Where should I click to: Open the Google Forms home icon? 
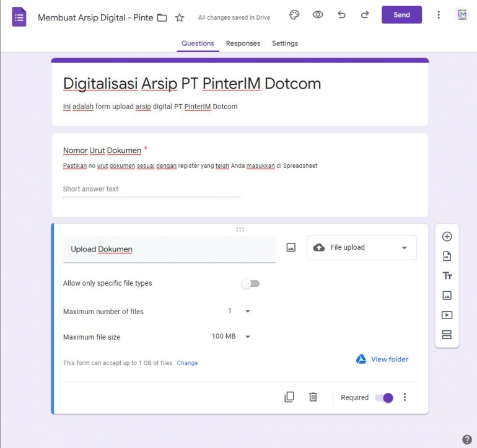tap(19, 17)
